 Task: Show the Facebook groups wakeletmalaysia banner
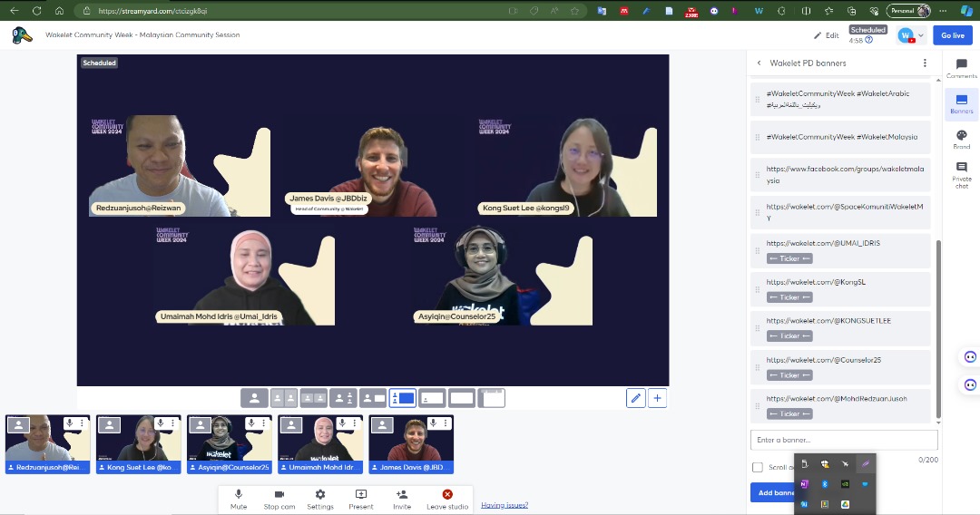point(840,175)
